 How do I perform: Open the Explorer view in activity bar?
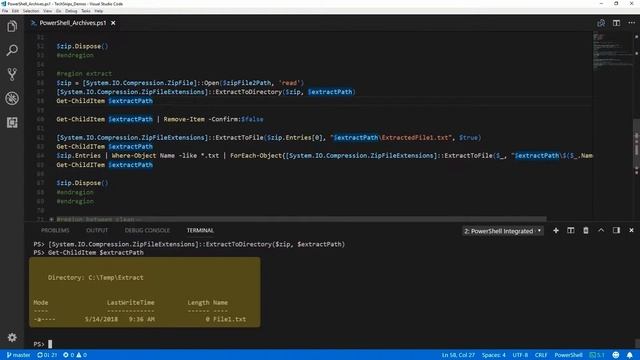(12, 27)
